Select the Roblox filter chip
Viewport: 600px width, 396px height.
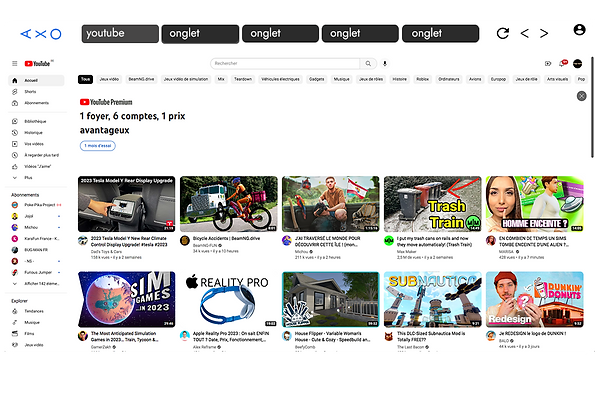pos(422,79)
